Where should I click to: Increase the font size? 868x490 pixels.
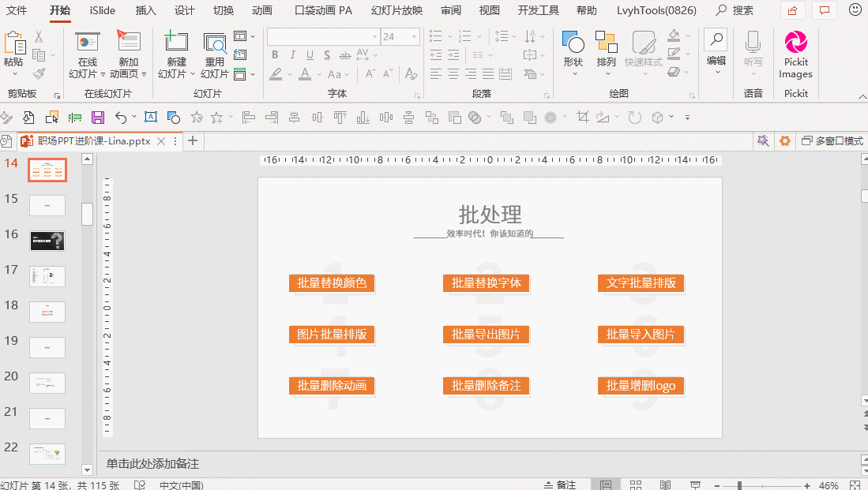point(370,73)
